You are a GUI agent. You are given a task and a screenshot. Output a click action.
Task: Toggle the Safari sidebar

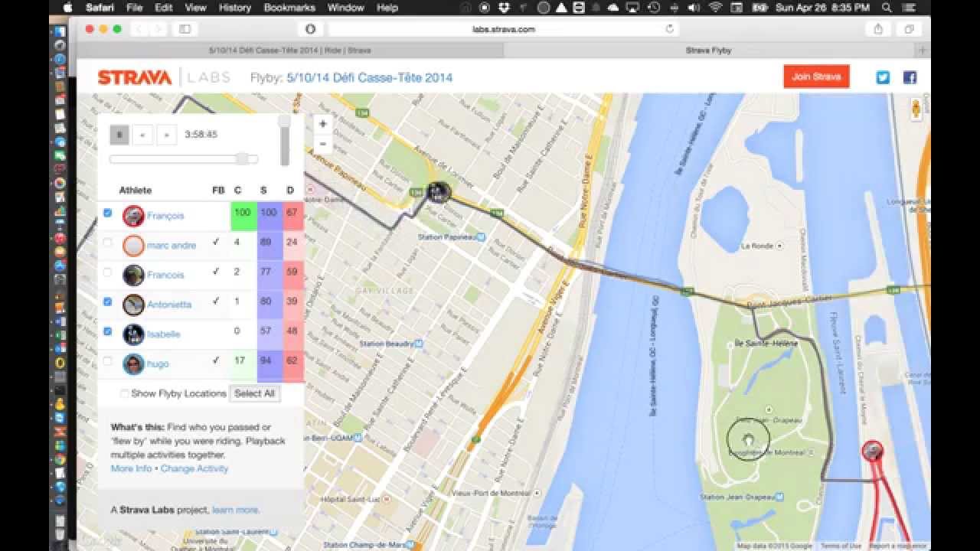[x=185, y=29]
